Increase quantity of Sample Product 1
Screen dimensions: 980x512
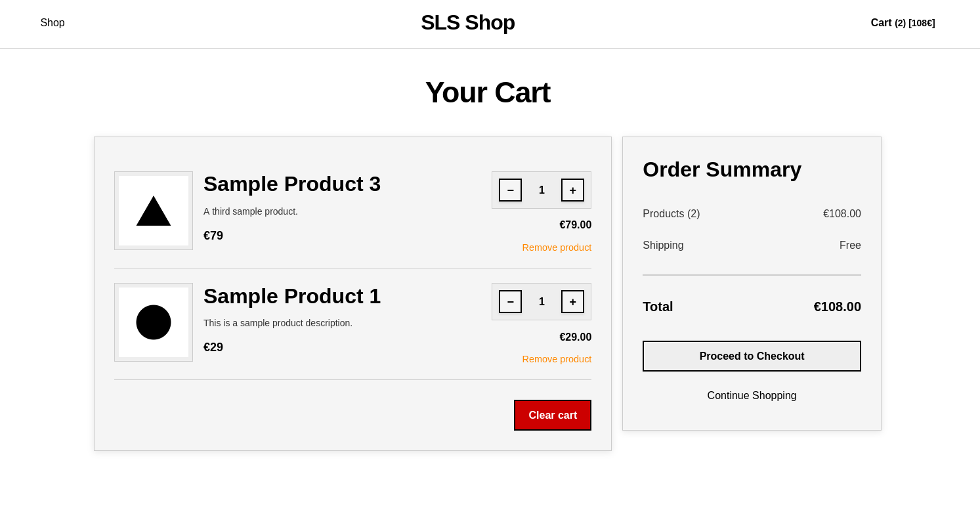tap(572, 301)
